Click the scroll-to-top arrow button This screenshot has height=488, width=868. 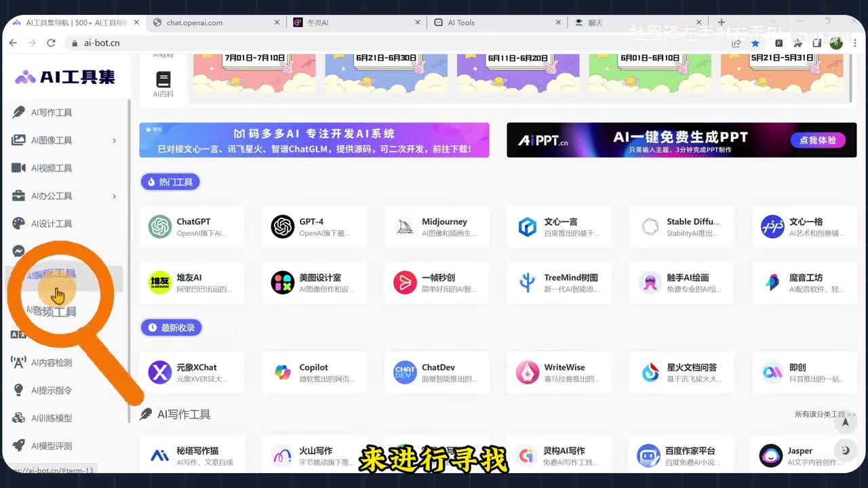point(845,423)
